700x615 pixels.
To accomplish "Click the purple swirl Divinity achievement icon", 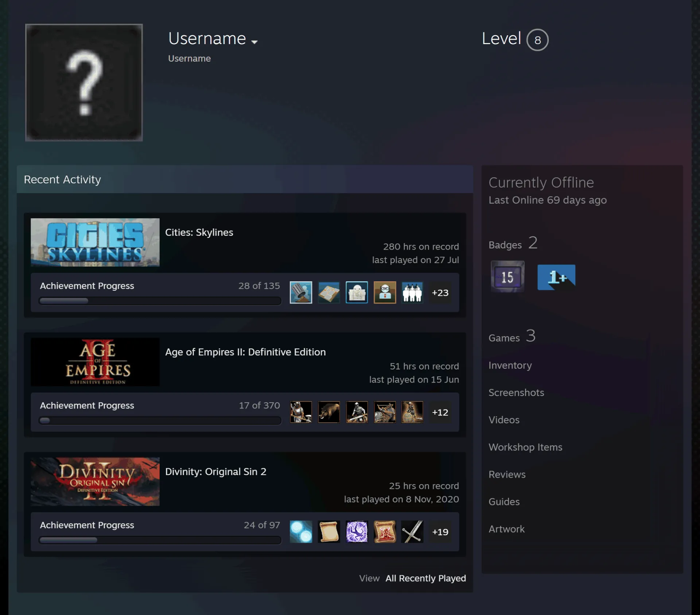I will 357,532.
